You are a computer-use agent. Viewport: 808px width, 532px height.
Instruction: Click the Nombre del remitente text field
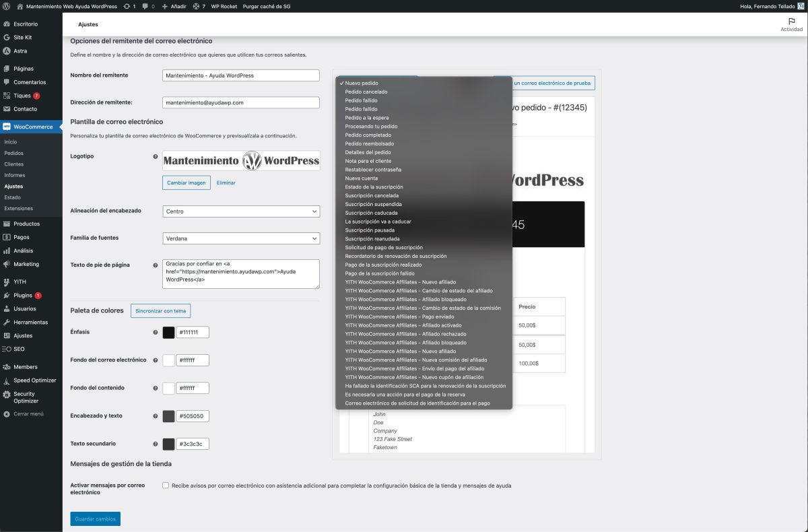pos(241,75)
